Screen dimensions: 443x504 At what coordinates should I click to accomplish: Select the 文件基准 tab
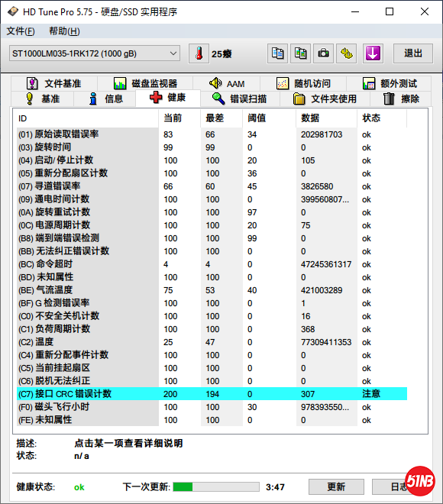click(54, 83)
